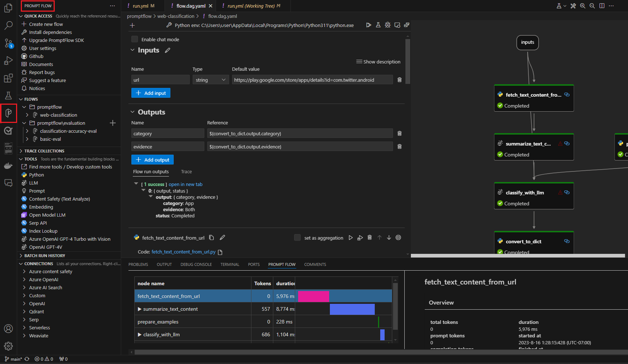Start a batch run via the flask icon

tap(378, 25)
